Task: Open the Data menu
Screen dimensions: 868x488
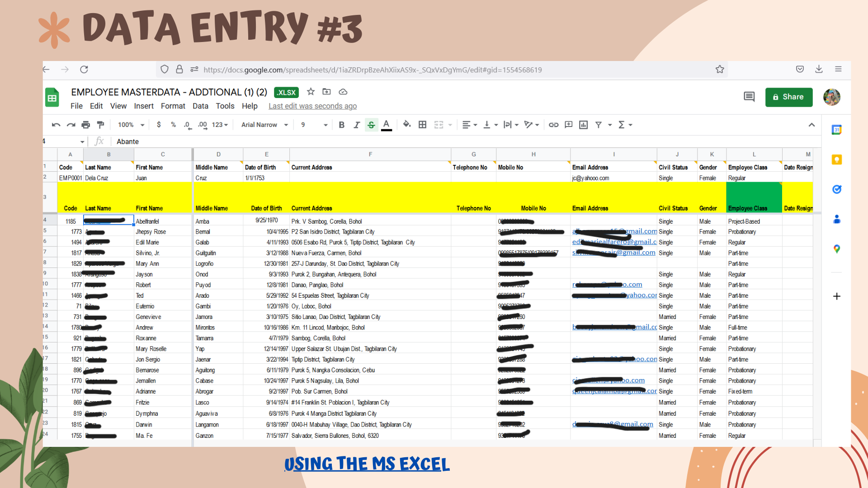Action: [200, 106]
